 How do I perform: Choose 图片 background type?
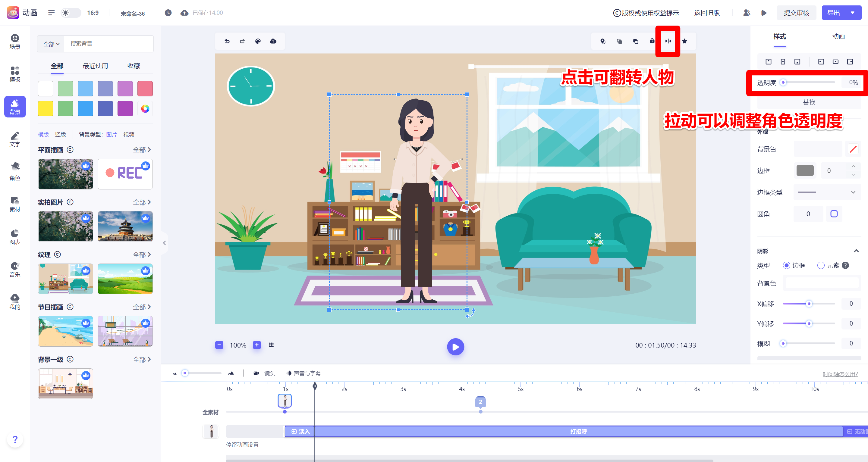pyautogui.click(x=112, y=134)
